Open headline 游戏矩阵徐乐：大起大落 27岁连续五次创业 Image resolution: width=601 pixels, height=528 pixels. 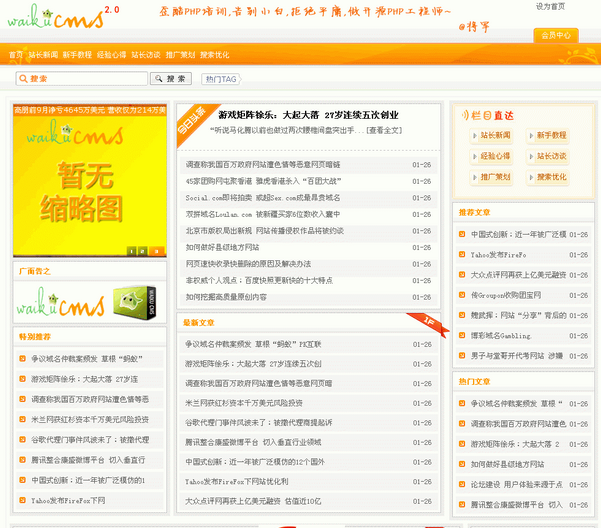point(308,115)
